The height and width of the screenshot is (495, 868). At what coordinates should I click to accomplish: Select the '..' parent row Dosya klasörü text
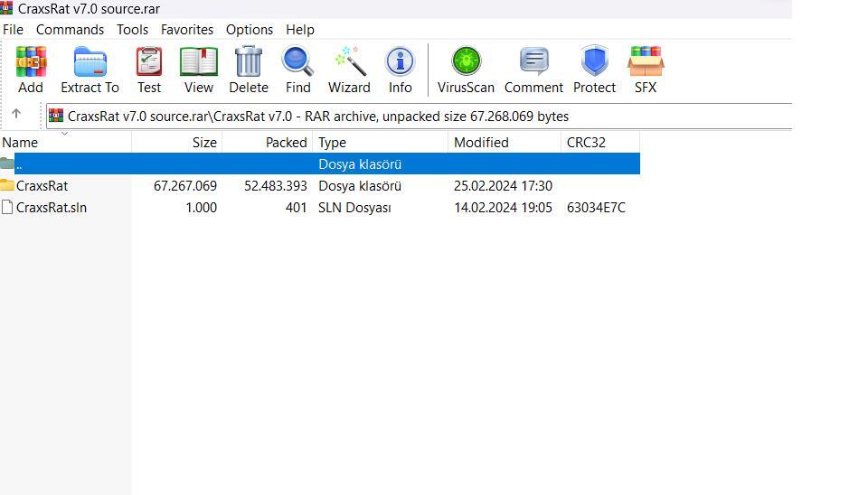tap(360, 164)
